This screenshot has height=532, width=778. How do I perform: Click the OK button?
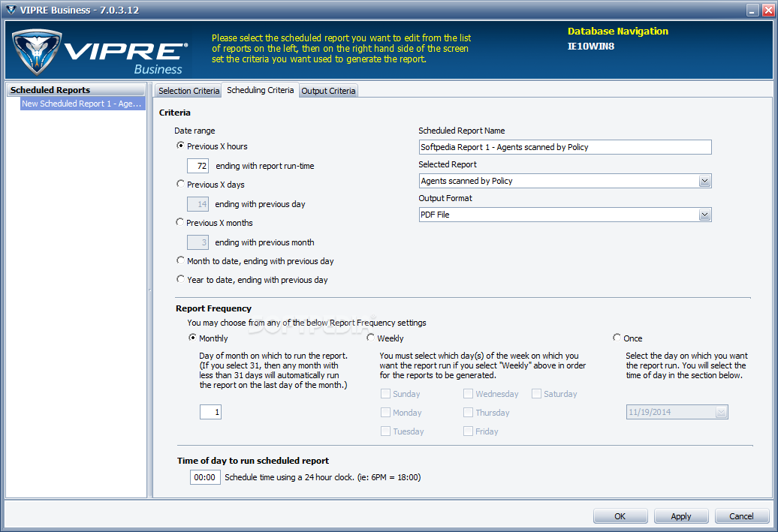pos(620,516)
